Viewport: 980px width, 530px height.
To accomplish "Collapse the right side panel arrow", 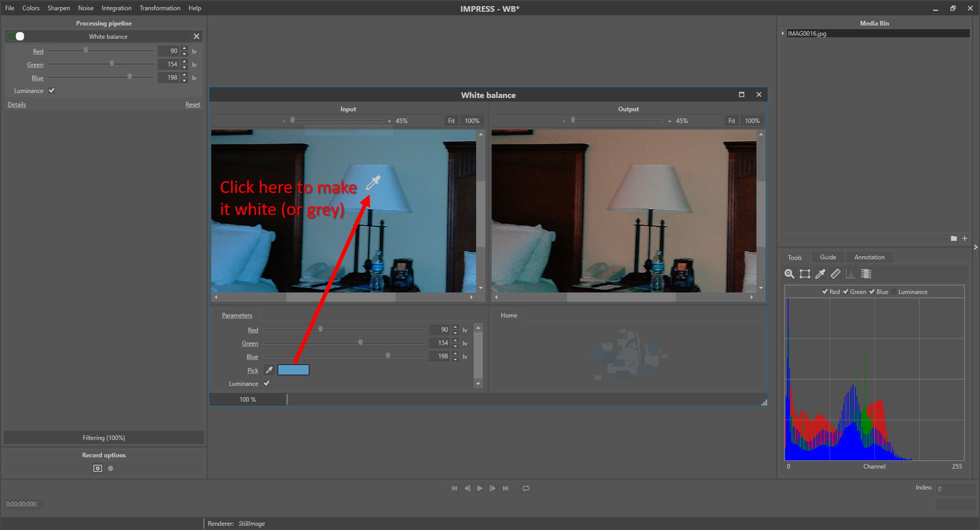I will coord(976,247).
